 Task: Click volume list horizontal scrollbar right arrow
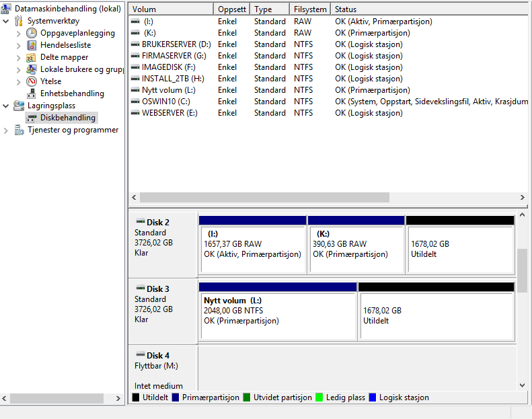tap(522, 198)
